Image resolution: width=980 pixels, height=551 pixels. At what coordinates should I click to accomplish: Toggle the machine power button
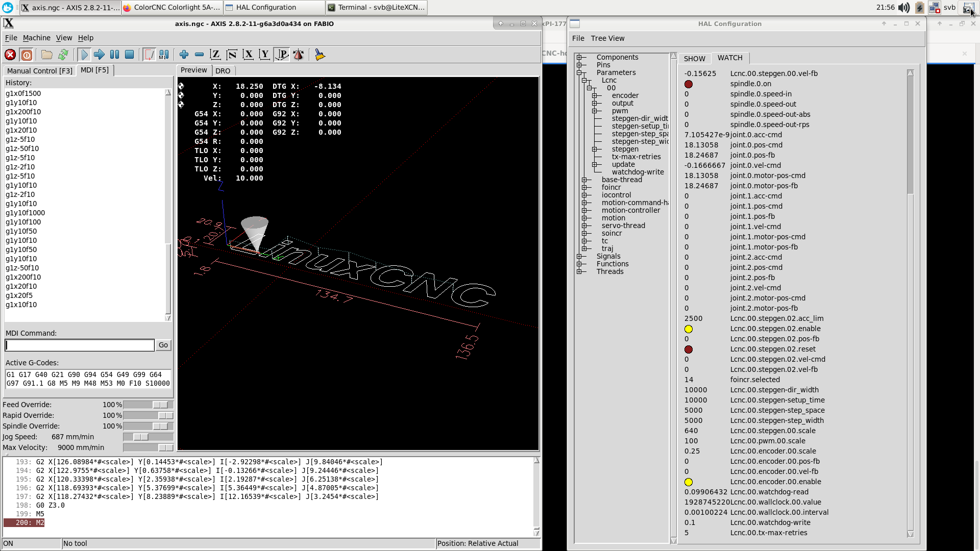(27, 55)
